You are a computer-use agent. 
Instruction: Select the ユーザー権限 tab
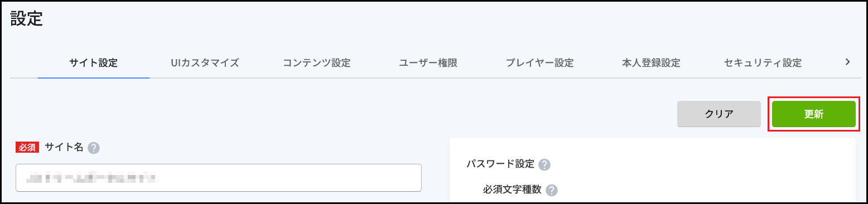point(428,63)
